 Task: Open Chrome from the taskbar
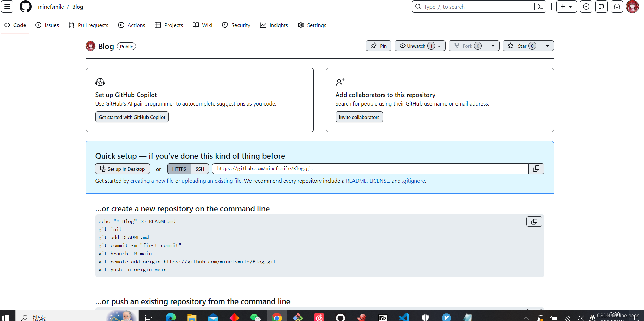[277, 318]
